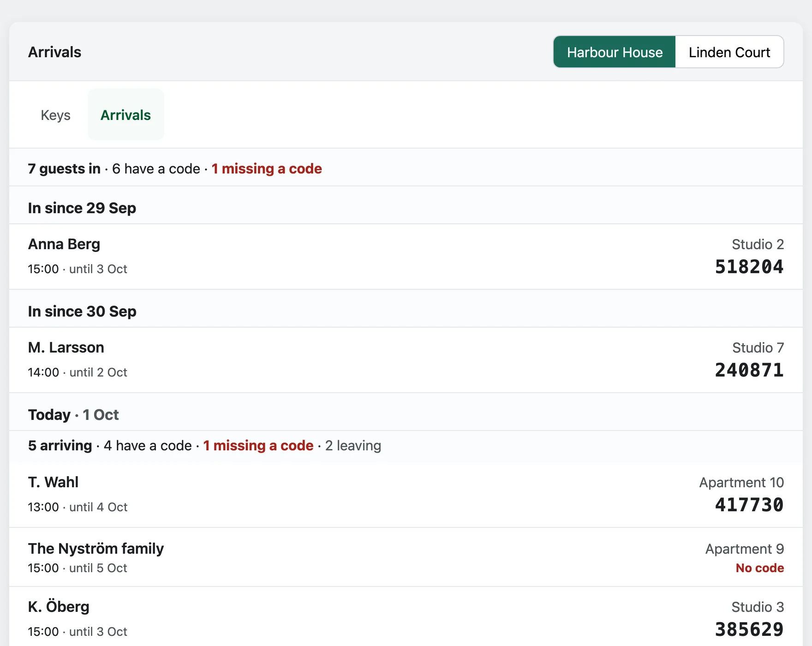This screenshot has width=812, height=646.
Task: Click the 'Apartment 10' unit label
Action: tap(741, 482)
